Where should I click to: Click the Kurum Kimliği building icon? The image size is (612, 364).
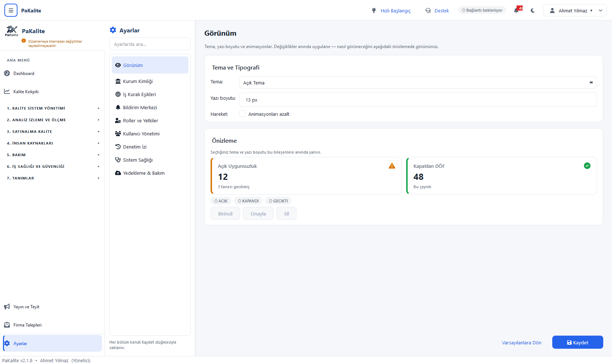[118, 81]
